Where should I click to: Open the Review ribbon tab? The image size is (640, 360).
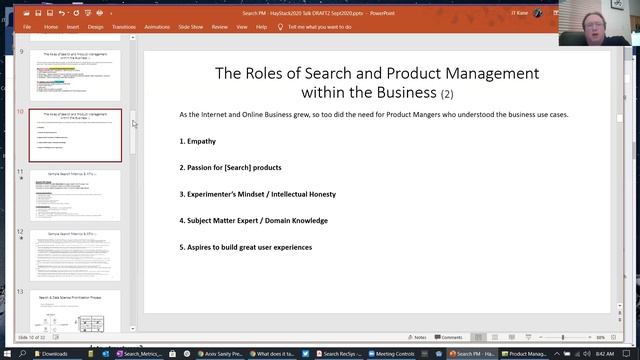(x=220, y=27)
